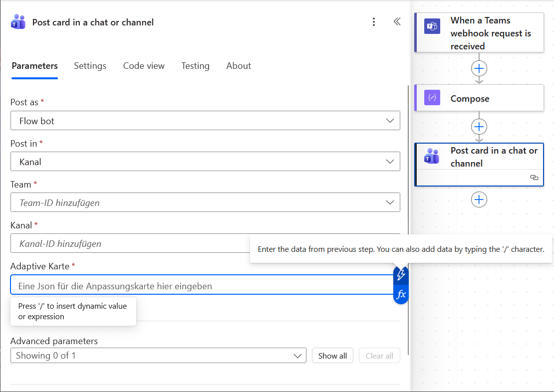
Task: Open the Code view tab
Action: [144, 66]
